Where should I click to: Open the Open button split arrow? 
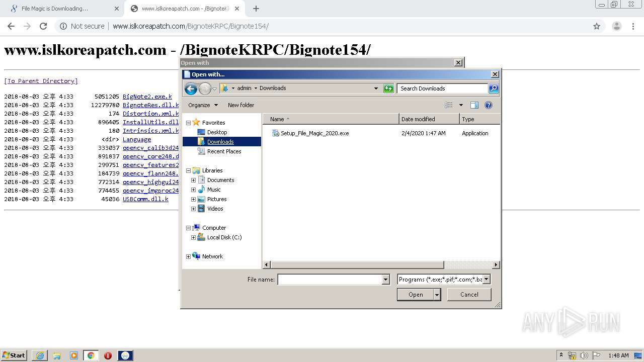[437, 295]
